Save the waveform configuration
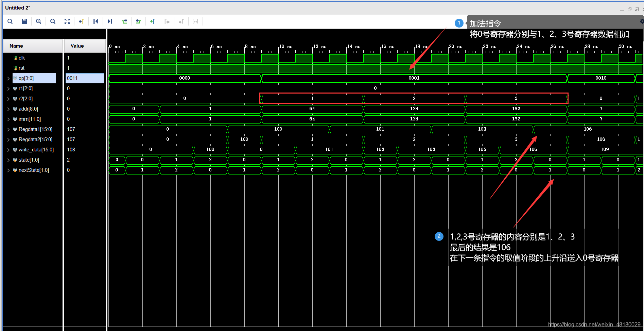This screenshot has width=644, height=331. coord(24,21)
